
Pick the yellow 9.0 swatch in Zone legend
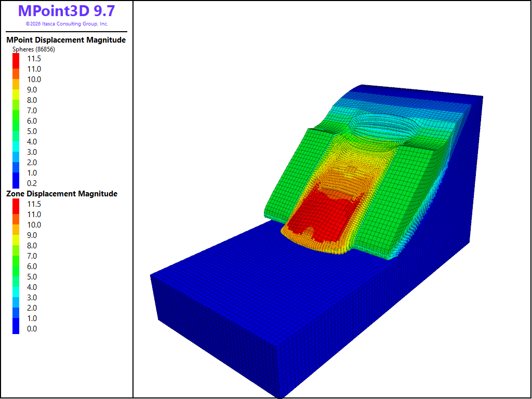[16, 240]
